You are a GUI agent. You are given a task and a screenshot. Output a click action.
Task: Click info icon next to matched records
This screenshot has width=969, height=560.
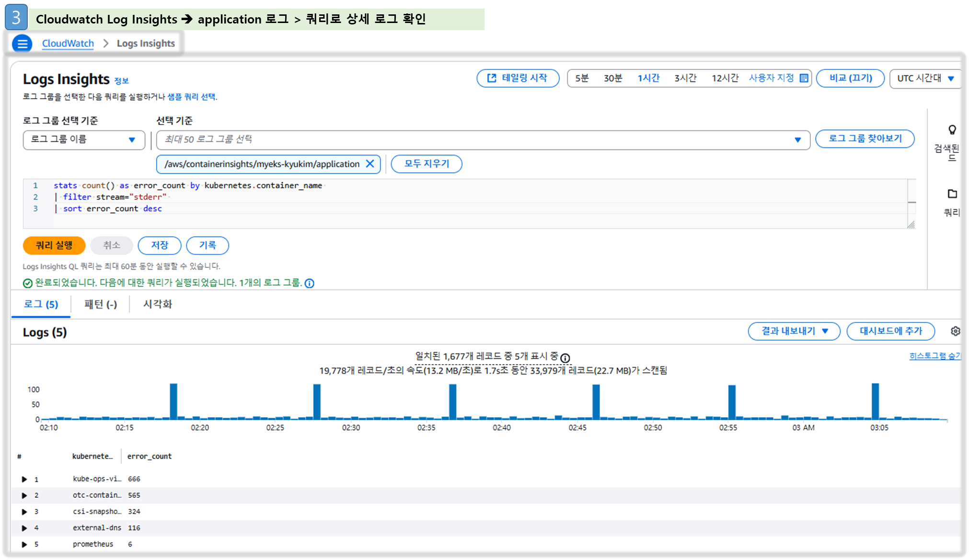tap(565, 358)
